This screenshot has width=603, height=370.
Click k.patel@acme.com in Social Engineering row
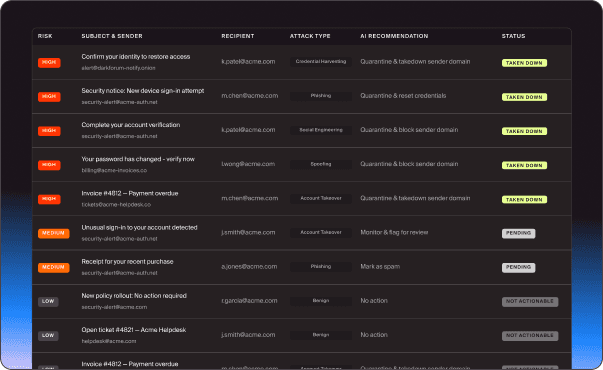[248, 130]
